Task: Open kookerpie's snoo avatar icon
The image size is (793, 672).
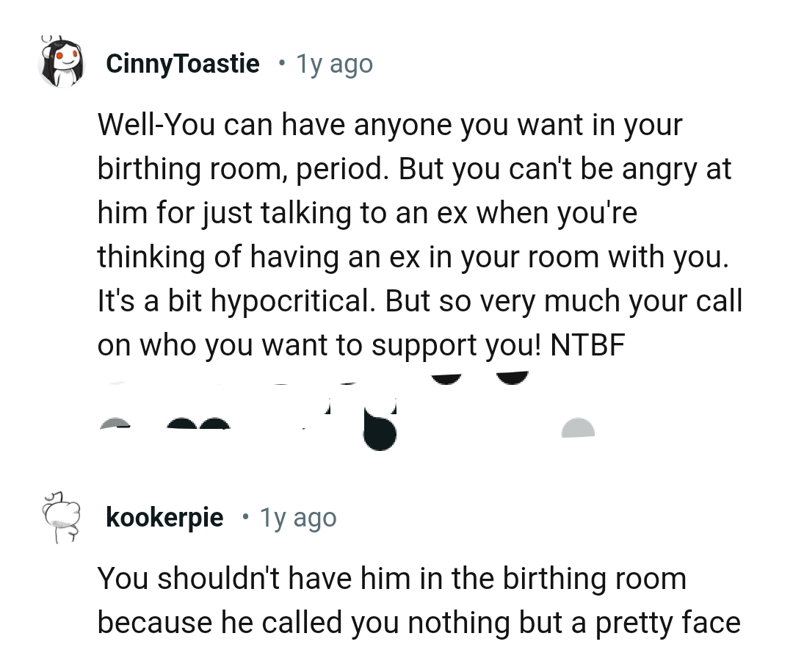Action: 62,518
